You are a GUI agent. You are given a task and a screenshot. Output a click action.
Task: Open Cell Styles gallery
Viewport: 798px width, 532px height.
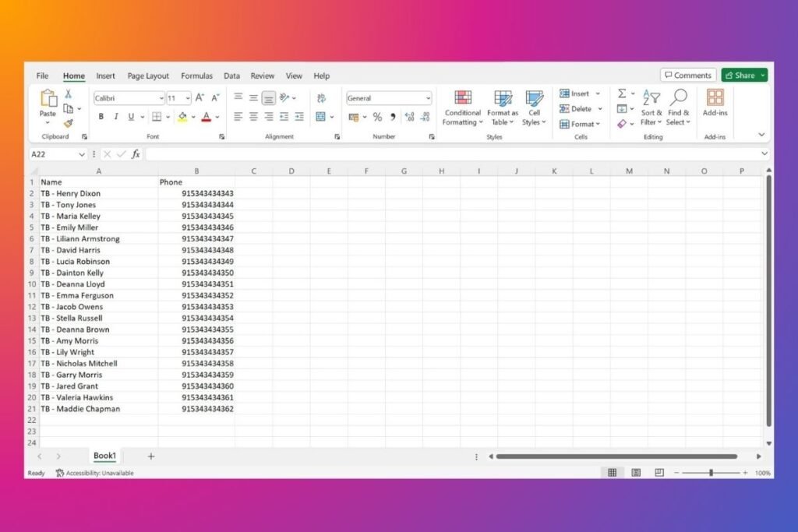[x=534, y=107]
